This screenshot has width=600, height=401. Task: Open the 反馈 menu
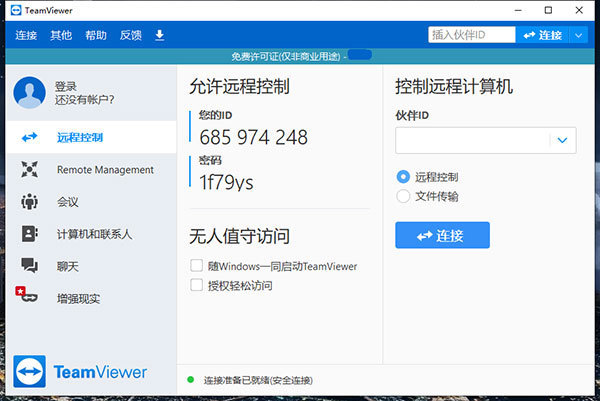tap(130, 35)
